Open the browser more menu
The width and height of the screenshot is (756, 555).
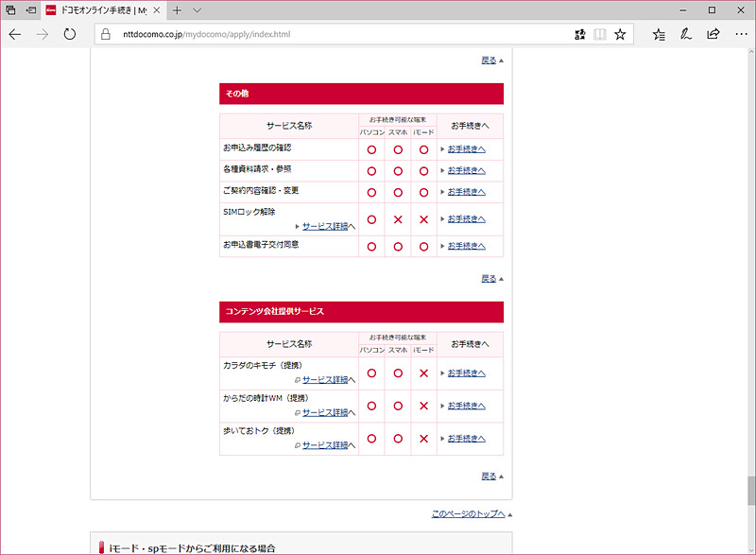click(741, 34)
